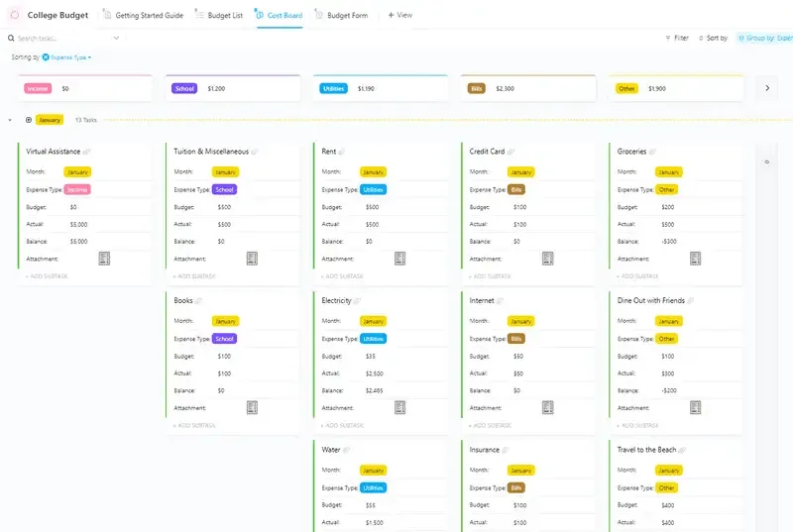
Task: Open the Expense Type sorting dropdown
Action: tap(70, 57)
